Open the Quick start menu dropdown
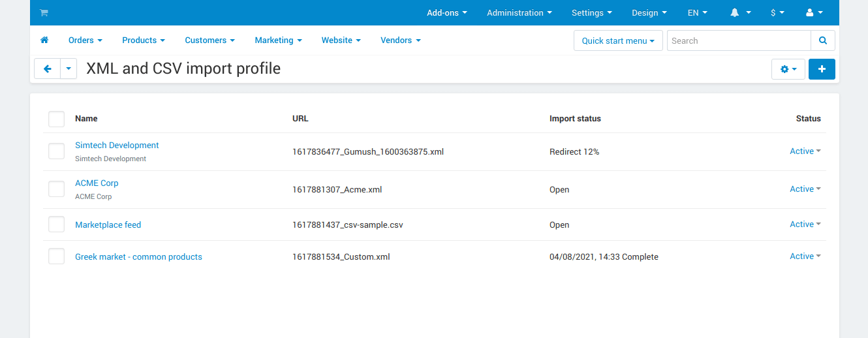 click(x=617, y=40)
